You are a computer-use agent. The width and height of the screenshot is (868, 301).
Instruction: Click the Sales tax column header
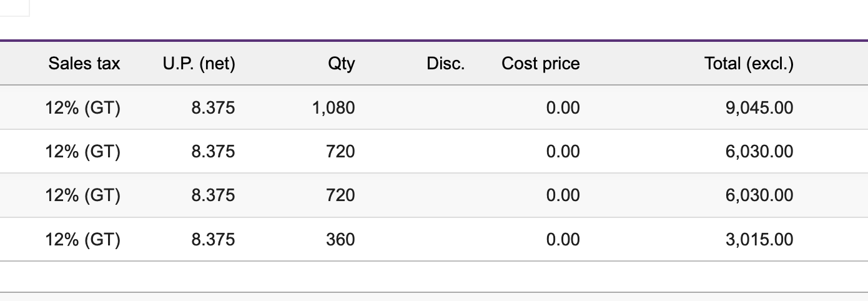[x=84, y=64]
